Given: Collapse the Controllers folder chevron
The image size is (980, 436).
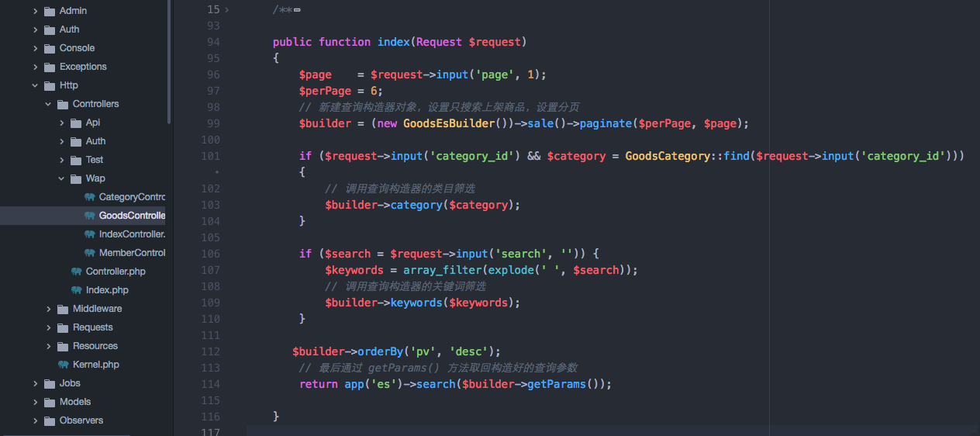Looking at the screenshot, I should 48,104.
